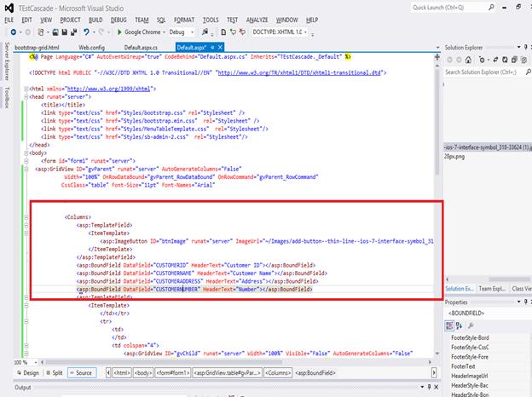Open the BUILD menu
532x397 pixels.
(x=95, y=19)
